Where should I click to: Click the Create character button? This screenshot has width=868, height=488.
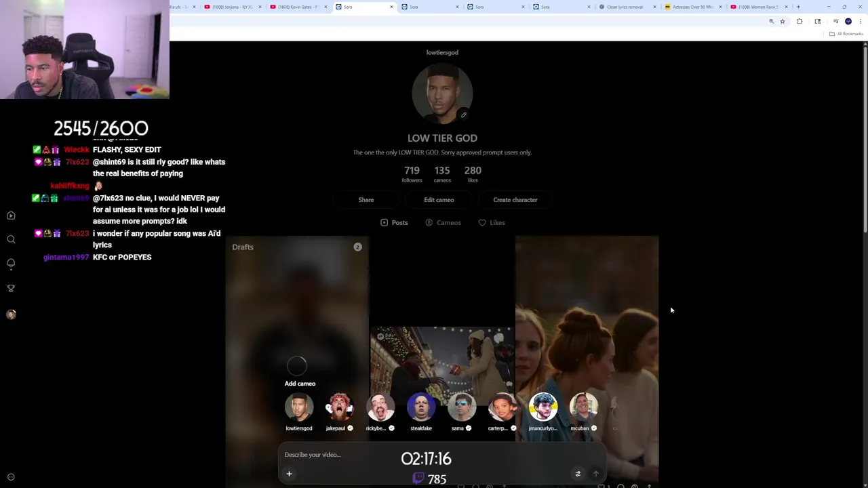[515, 200]
